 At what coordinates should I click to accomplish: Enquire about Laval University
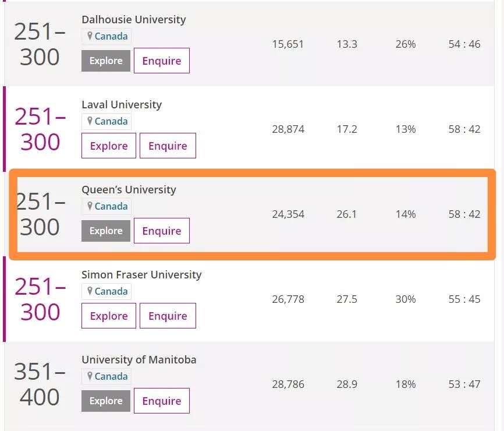pyautogui.click(x=168, y=146)
